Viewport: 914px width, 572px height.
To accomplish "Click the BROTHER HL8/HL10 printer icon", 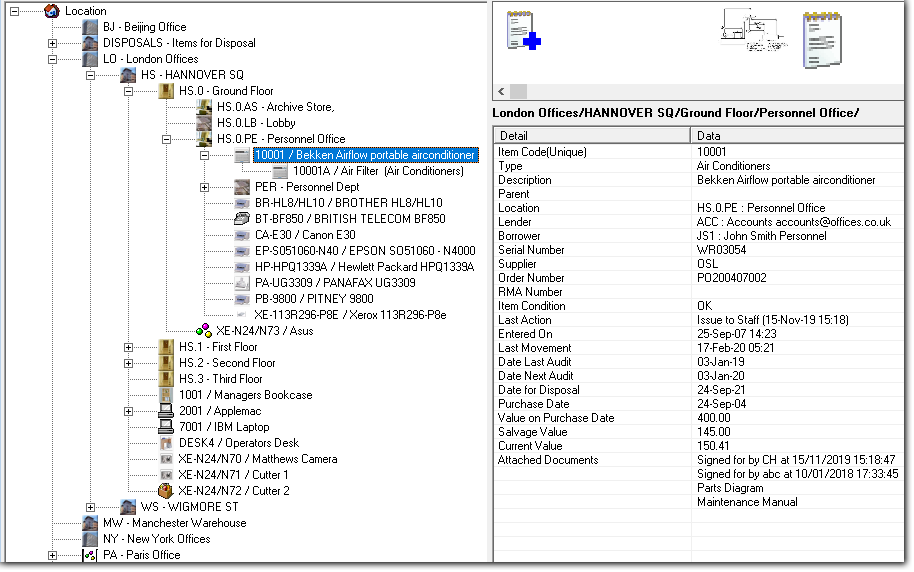I will pos(242,203).
